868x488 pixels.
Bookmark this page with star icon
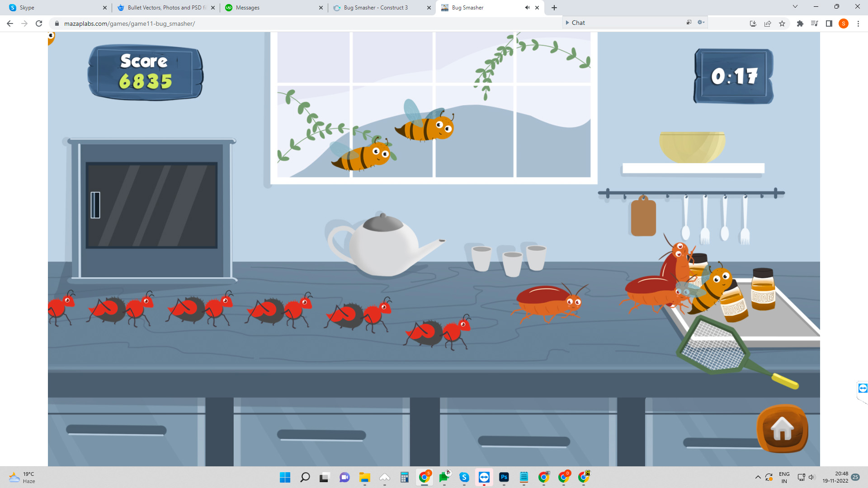(x=782, y=23)
